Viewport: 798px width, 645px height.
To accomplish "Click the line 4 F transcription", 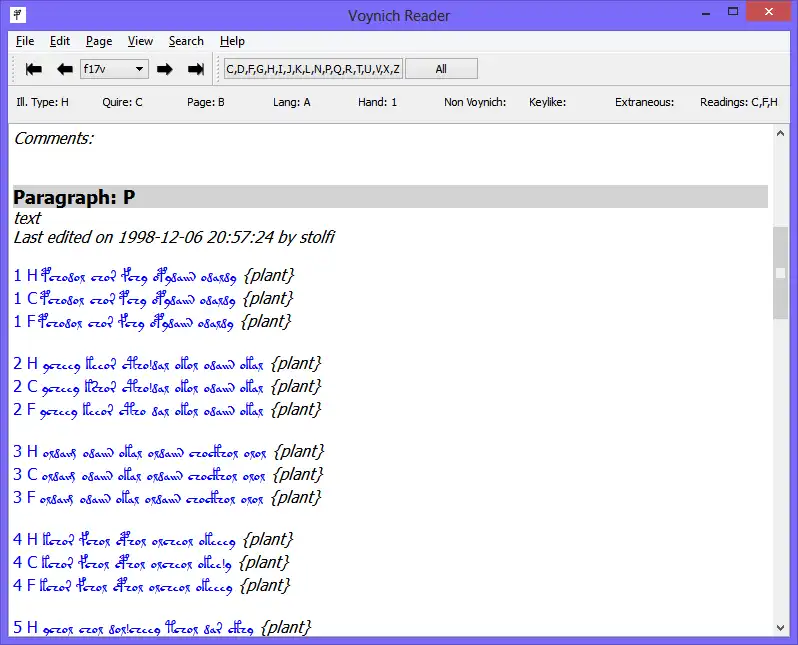I will pos(152,586).
